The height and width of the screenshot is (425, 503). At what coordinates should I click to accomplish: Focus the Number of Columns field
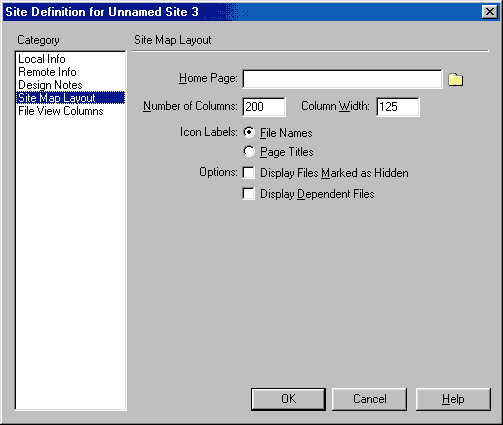click(264, 107)
